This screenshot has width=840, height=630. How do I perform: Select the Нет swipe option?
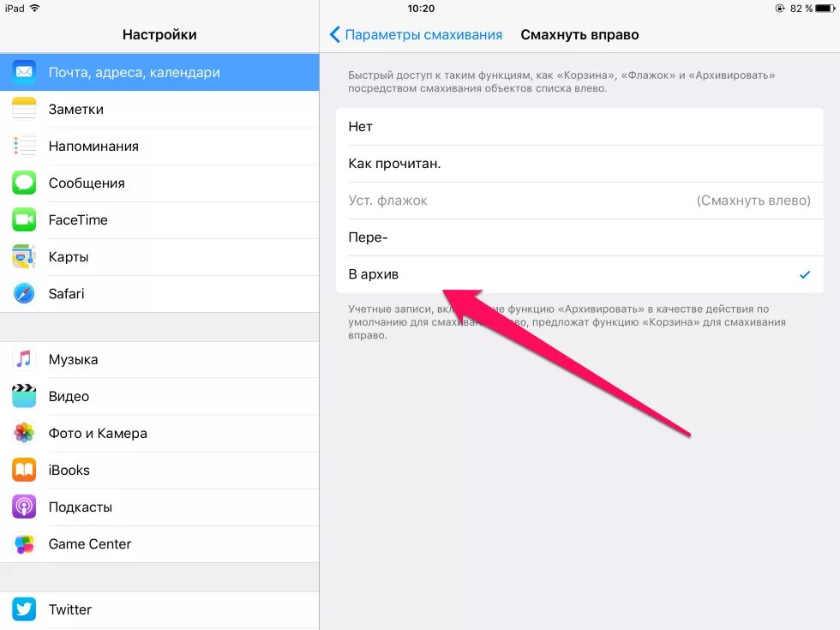click(x=579, y=127)
